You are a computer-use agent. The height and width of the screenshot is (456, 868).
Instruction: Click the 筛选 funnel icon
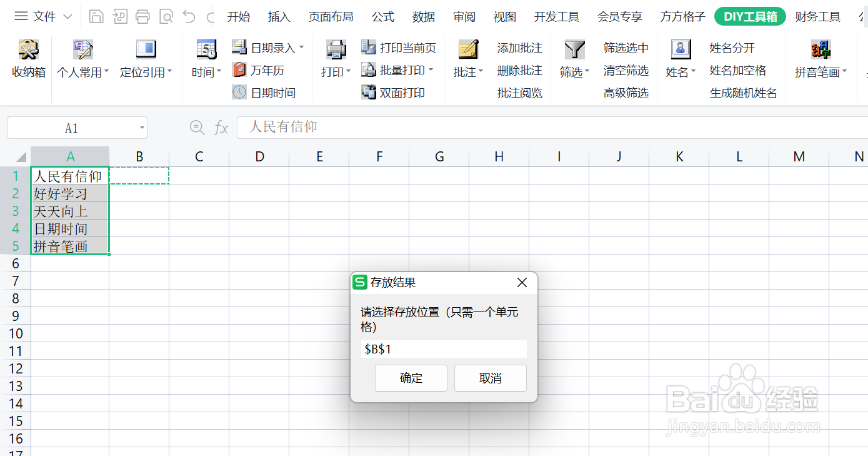[574, 49]
